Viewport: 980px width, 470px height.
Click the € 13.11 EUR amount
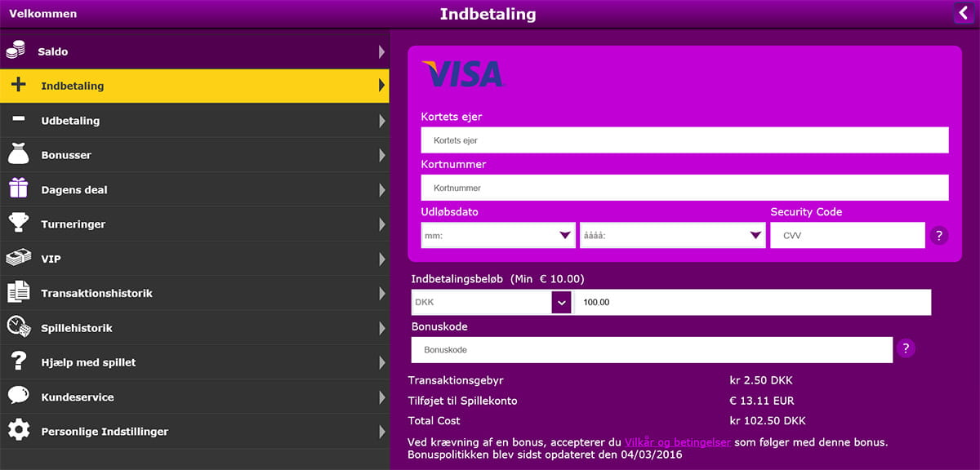pos(762,401)
